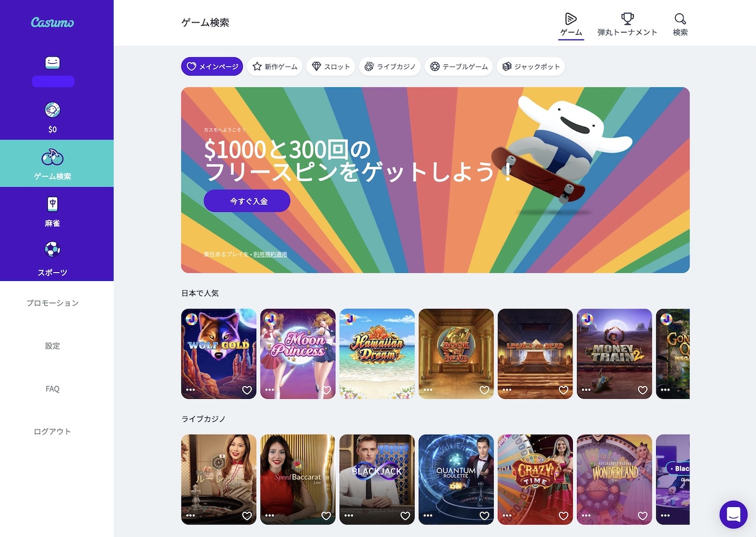Image resolution: width=756 pixels, height=537 pixels.
Task: Favorite Wolf Gold with its heart icon
Action: point(246,390)
